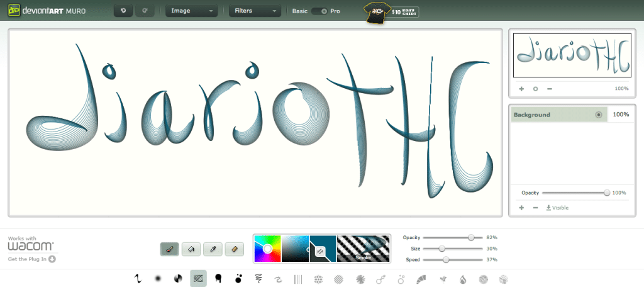Select the dripping paint brush
Viewport: 644px width, 287px height.
click(218, 279)
